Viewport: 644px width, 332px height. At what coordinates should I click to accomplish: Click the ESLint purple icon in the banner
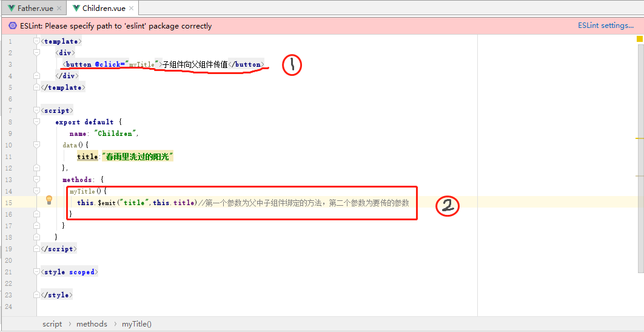[x=13, y=26]
